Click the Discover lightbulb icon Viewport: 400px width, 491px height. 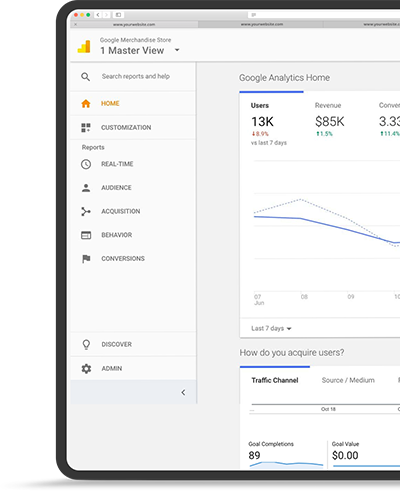click(x=86, y=345)
